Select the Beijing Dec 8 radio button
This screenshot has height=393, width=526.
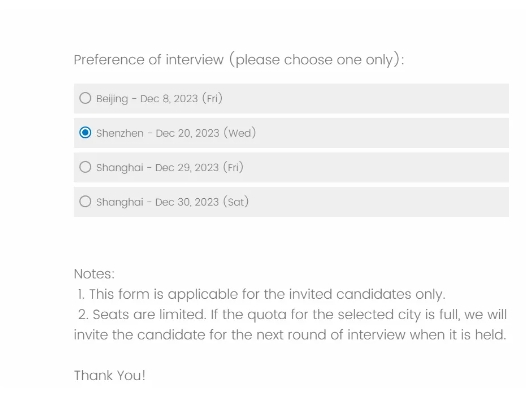pyautogui.click(x=85, y=98)
